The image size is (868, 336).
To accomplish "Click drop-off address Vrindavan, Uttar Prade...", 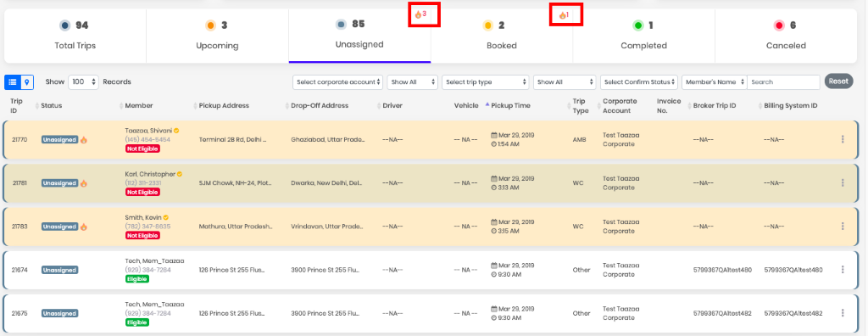I will point(328,227).
